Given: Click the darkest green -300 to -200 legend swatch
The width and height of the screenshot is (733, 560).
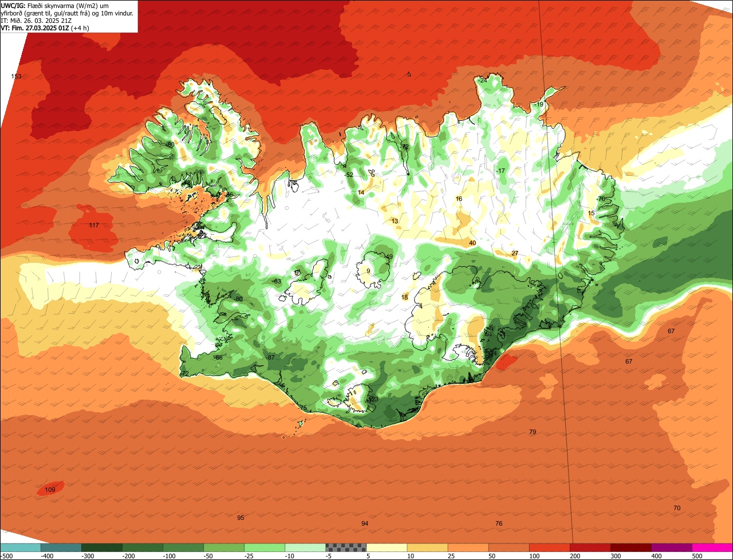Looking at the screenshot, I should coord(101,547).
